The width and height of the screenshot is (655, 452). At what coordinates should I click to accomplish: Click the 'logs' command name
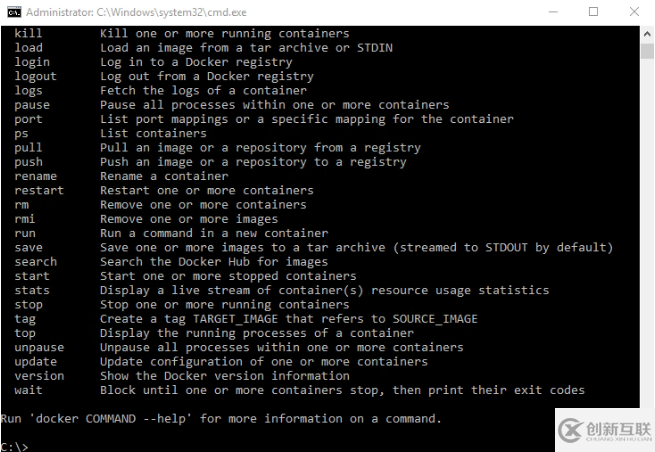pyautogui.click(x=28, y=91)
